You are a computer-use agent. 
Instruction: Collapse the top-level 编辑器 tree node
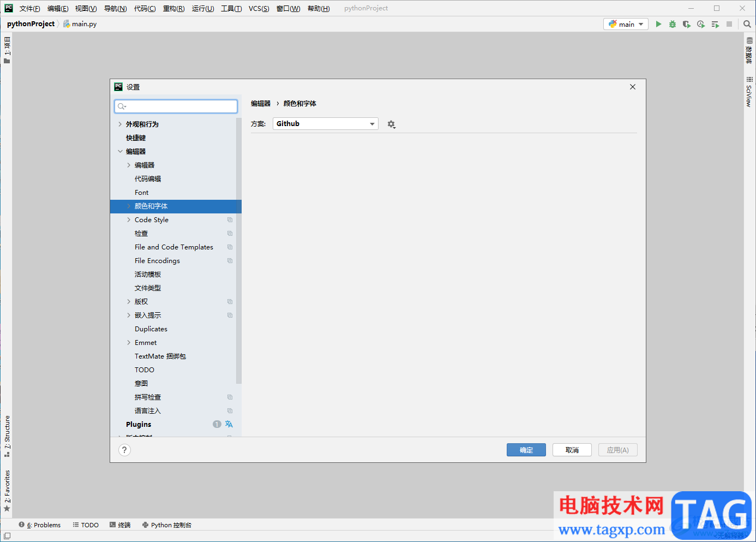120,152
